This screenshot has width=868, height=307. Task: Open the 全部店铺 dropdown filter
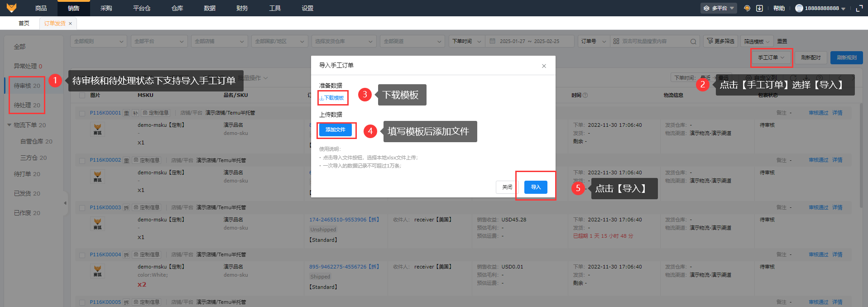(x=219, y=41)
